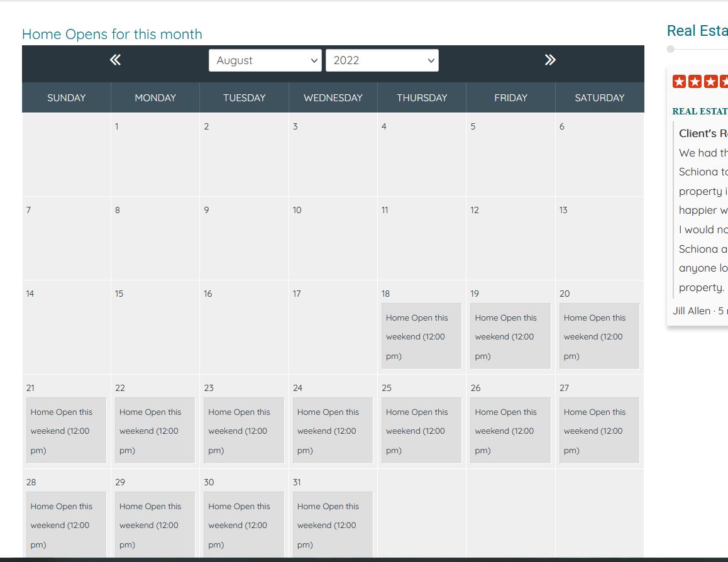This screenshot has height=562, width=728.
Task: Open Home Open event on the 27th
Action: coord(599,431)
